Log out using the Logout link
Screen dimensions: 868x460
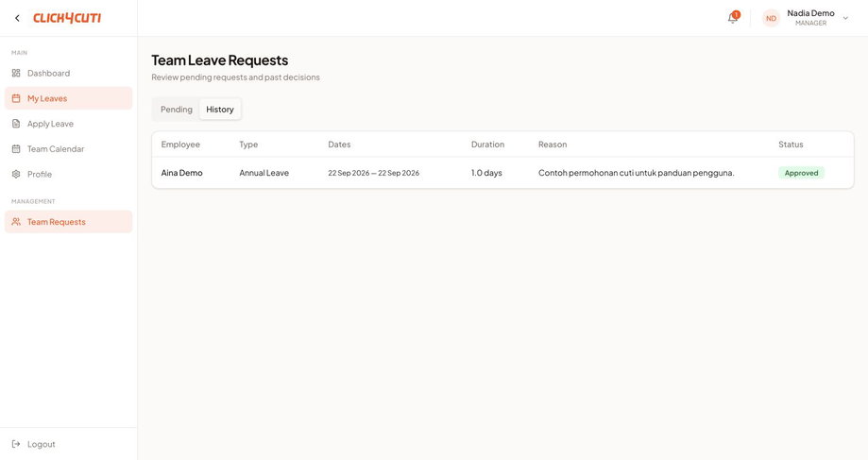click(69, 444)
